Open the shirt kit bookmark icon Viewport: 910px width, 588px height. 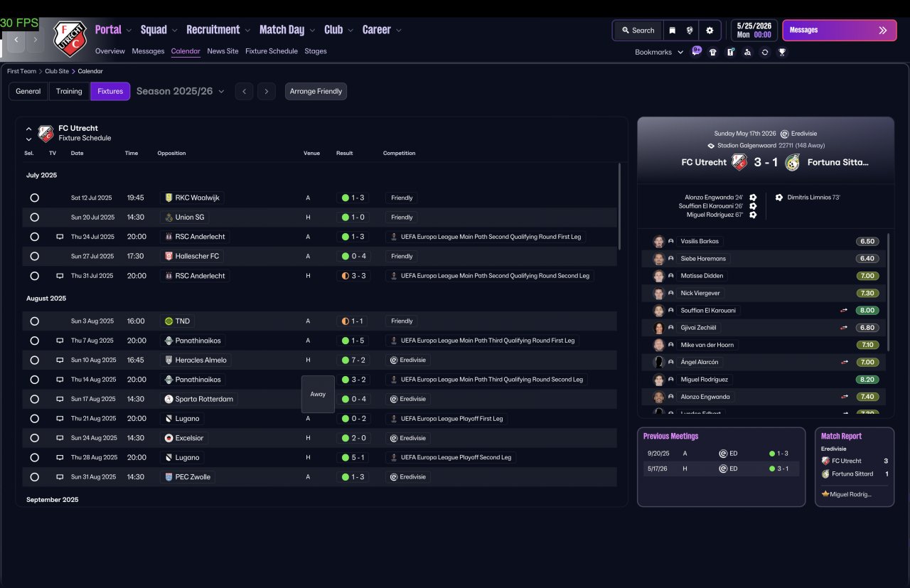click(713, 52)
